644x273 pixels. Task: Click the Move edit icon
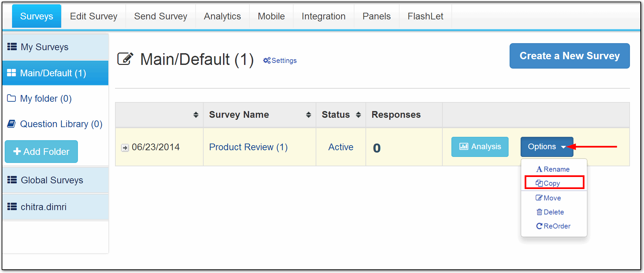click(539, 198)
